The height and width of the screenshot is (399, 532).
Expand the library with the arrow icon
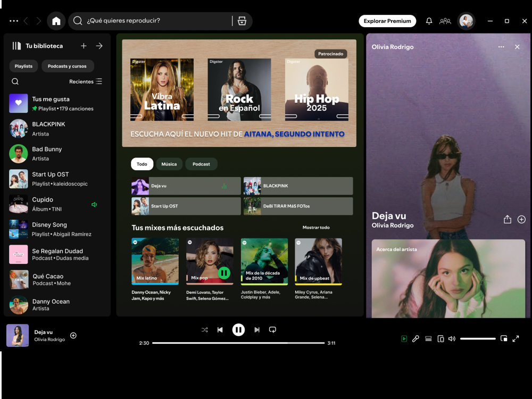coord(99,46)
